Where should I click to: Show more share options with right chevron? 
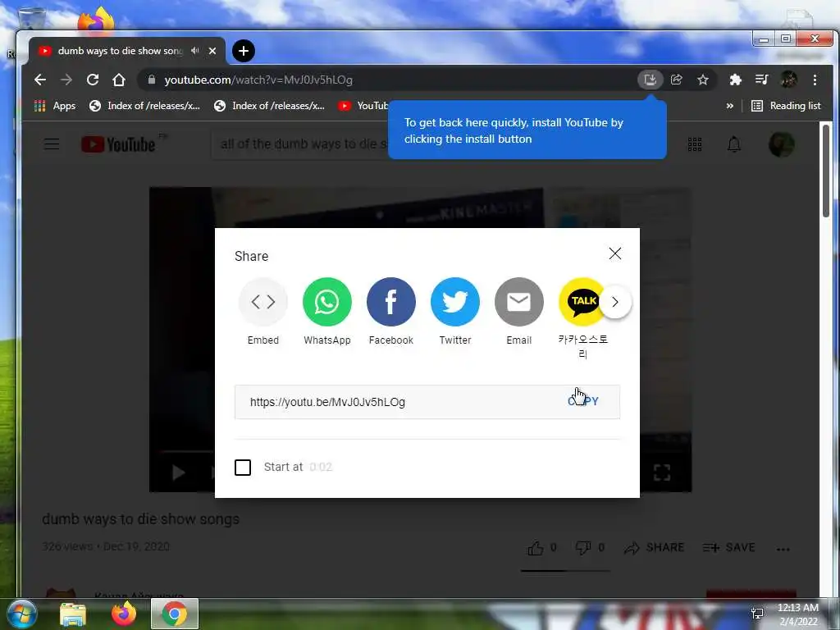point(615,302)
